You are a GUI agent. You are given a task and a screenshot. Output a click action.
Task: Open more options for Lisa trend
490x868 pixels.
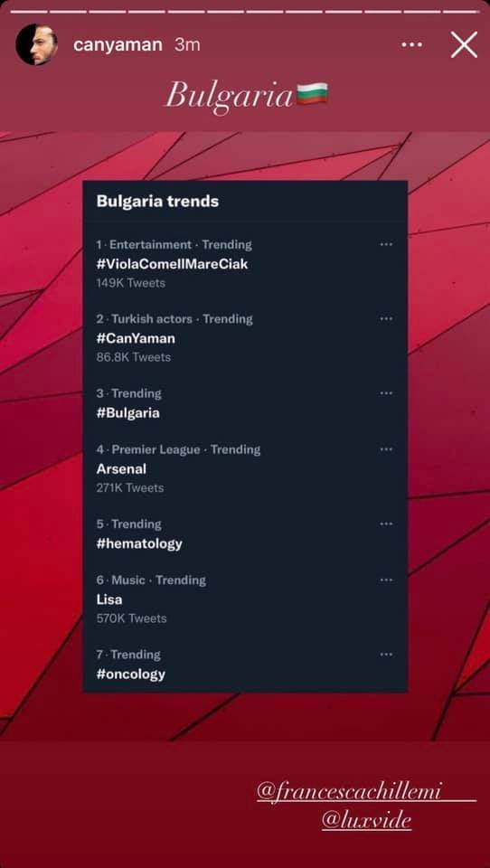coord(386,580)
